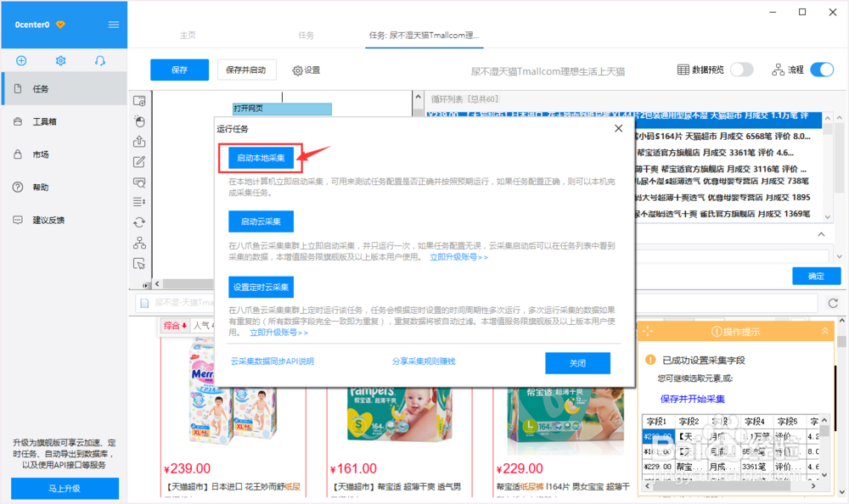Switch to the 主页 tab
Viewport: 849px width, 504px height.
188,35
